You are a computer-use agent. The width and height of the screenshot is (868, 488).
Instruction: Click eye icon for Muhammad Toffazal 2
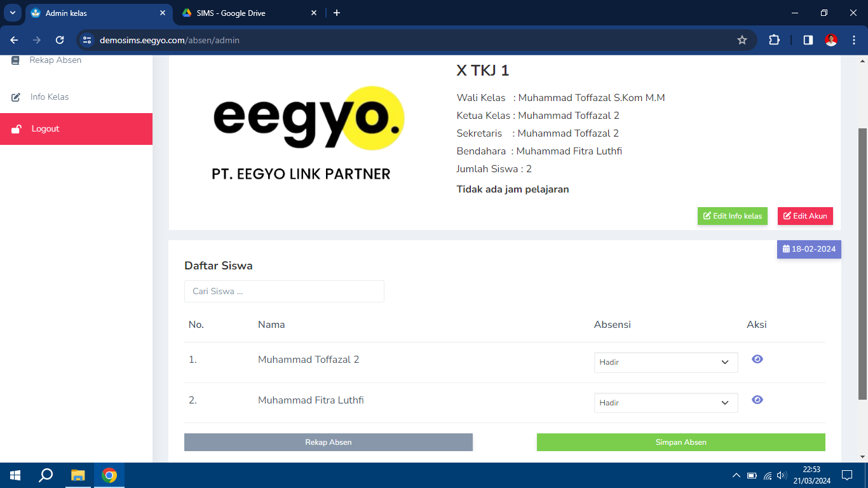(x=757, y=359)
